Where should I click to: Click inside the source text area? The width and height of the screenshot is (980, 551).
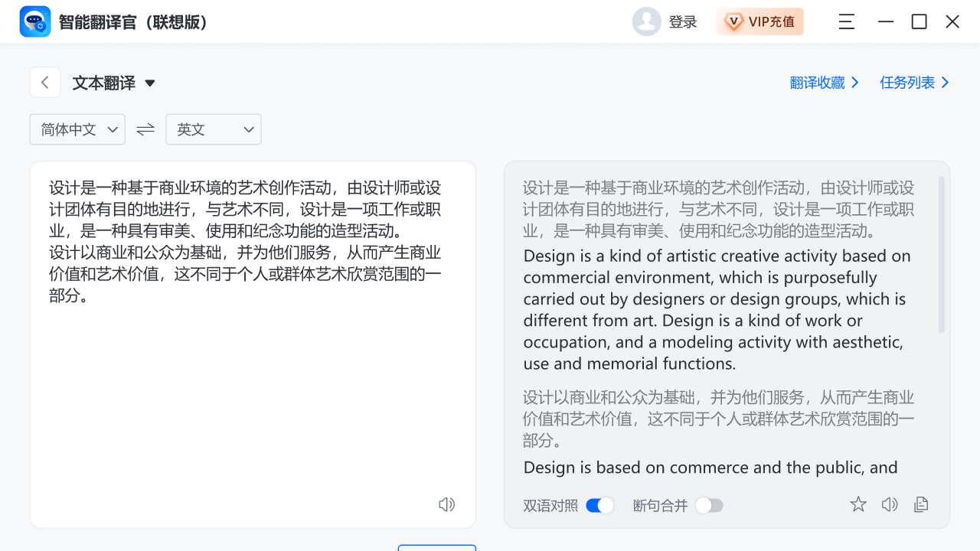pos(253,344)
